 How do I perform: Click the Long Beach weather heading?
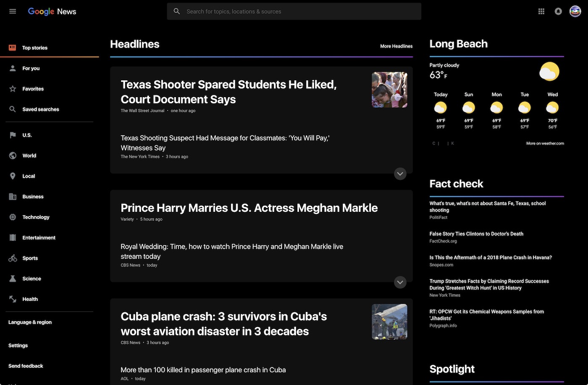(x=458, y=44)
